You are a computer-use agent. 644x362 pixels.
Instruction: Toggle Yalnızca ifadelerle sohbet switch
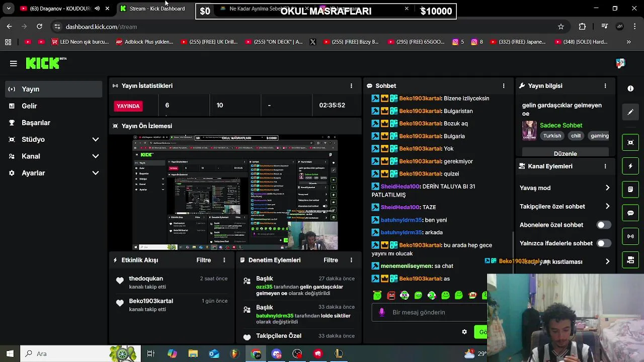604,243
